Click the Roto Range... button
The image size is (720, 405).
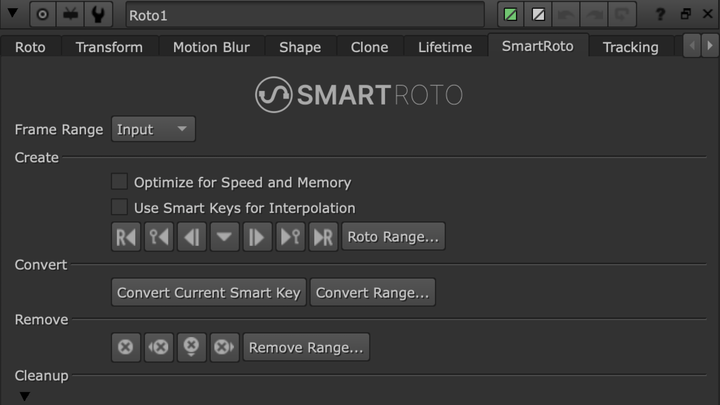(x=394, y=237)
